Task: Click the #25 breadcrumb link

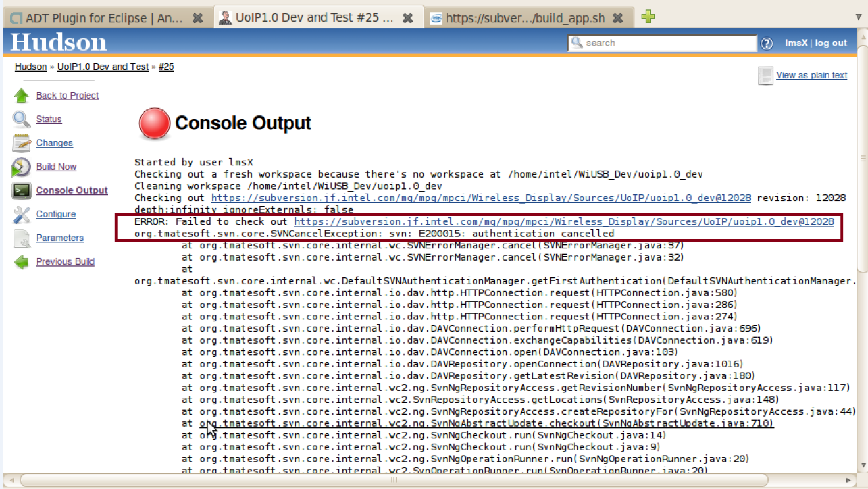Action: tap(166, 66)
